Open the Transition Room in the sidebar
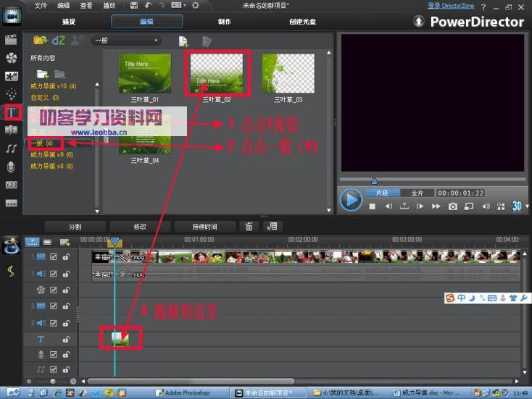This screenshot has width=532, height=399. [x=11, y=130]
